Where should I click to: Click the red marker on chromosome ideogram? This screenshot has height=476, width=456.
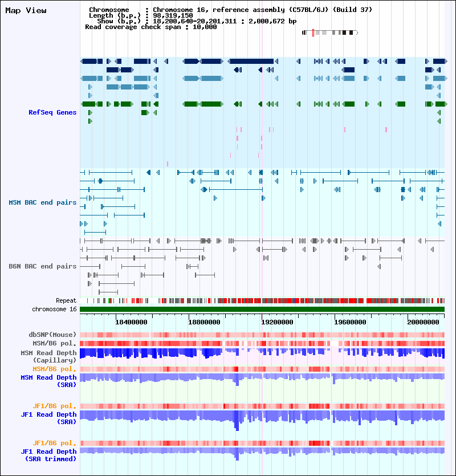[x=313, y=33]
